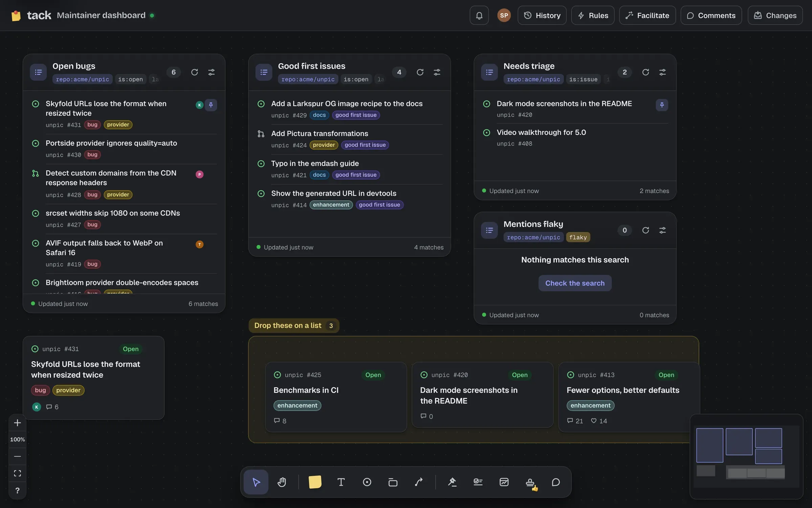Open filter settings for Mentions flaky
This screenshot has height=508, width=812.
pos(662,230)
